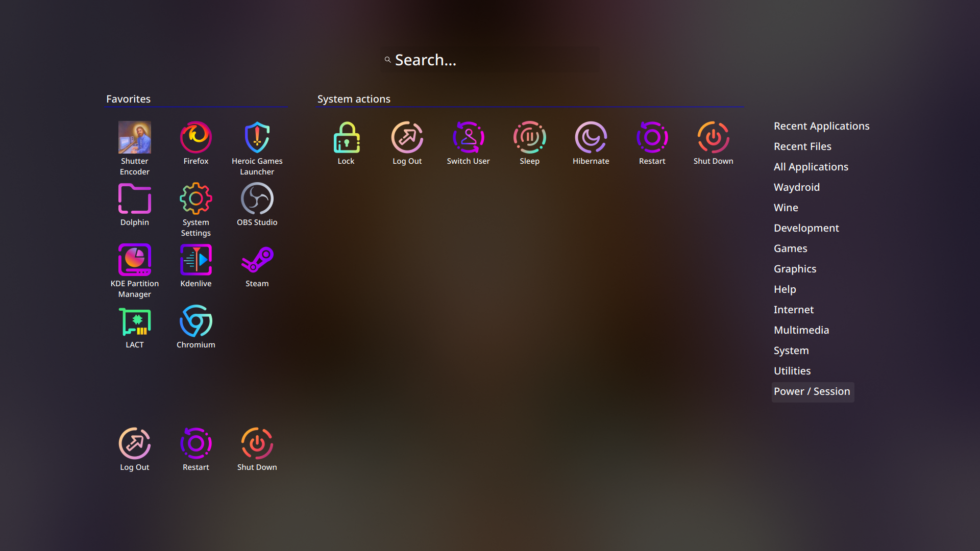Click Lock in System actions
Viewport: 980px width, 551px height.
point(346,138)
